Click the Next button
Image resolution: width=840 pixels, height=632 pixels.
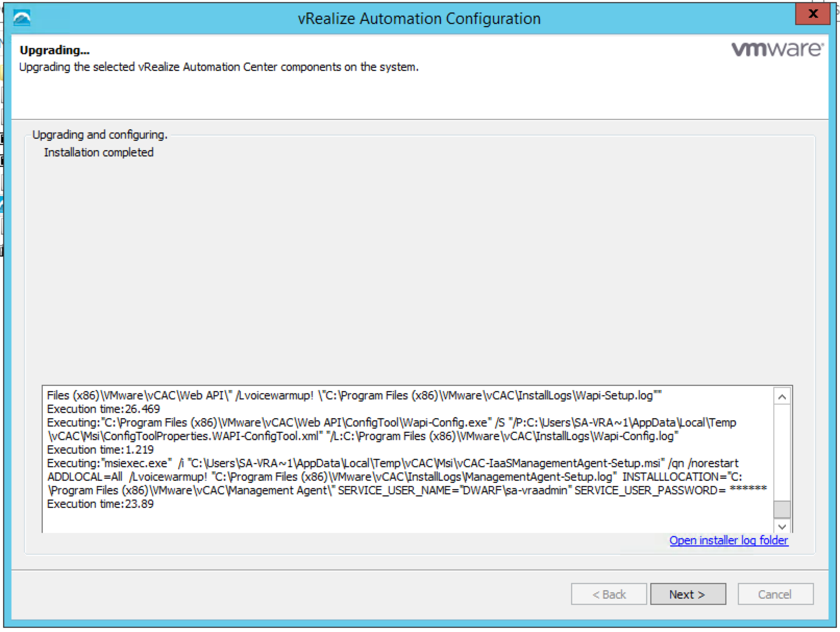click(x=688, y=594)
